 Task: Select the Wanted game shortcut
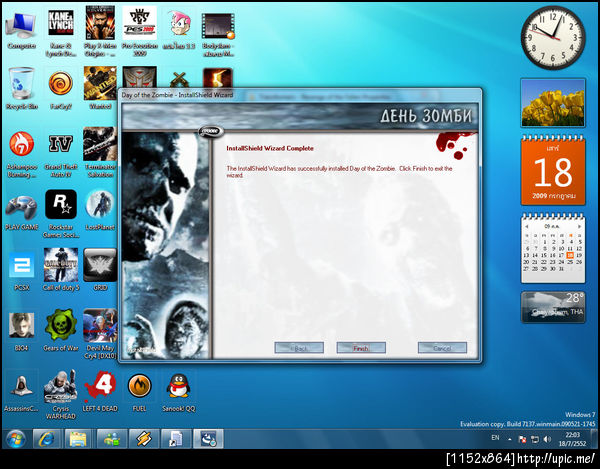[100, 88]
